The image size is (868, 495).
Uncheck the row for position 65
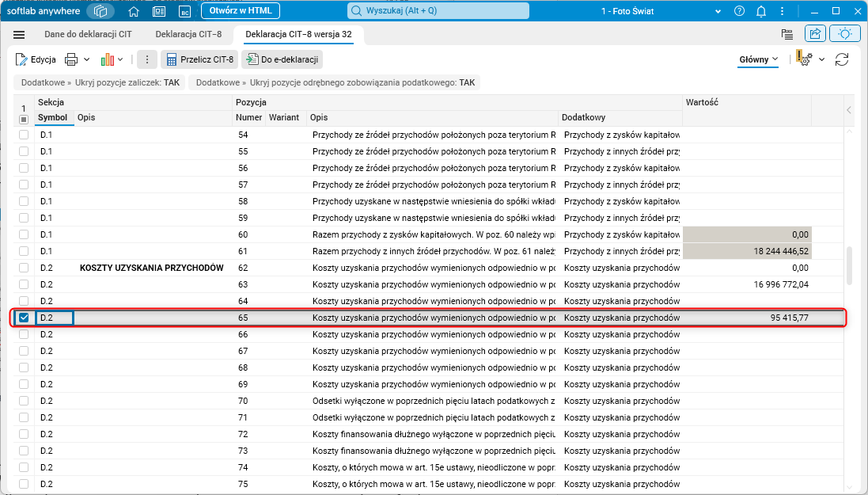point(24,318)
